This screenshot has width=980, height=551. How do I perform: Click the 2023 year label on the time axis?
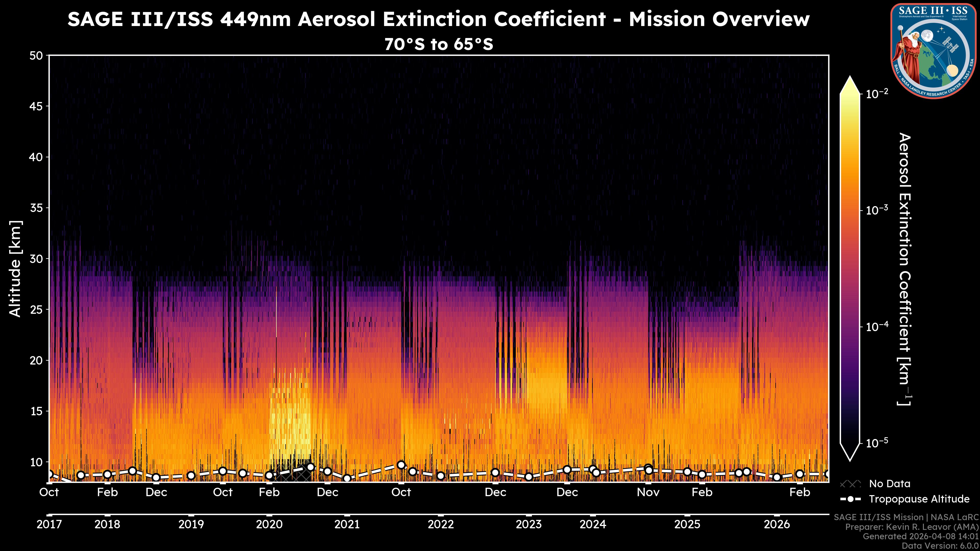click(x=529, y=524)
